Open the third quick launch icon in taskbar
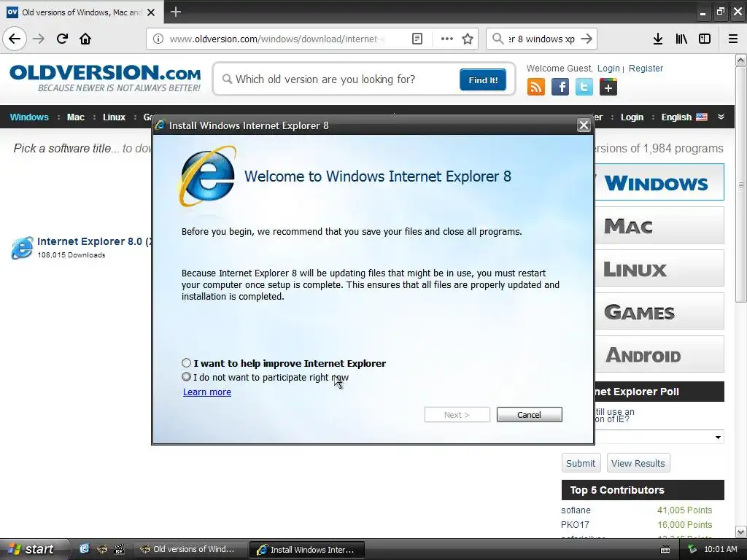This screenshot has width=747, height=560. (x=119, y=549)
